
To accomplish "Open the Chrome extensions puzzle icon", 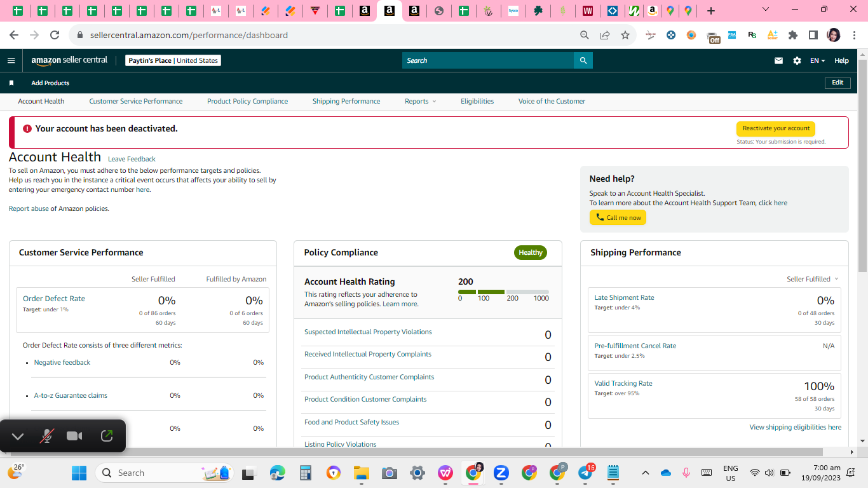I will pyautogui.click(x=793, y=35).
